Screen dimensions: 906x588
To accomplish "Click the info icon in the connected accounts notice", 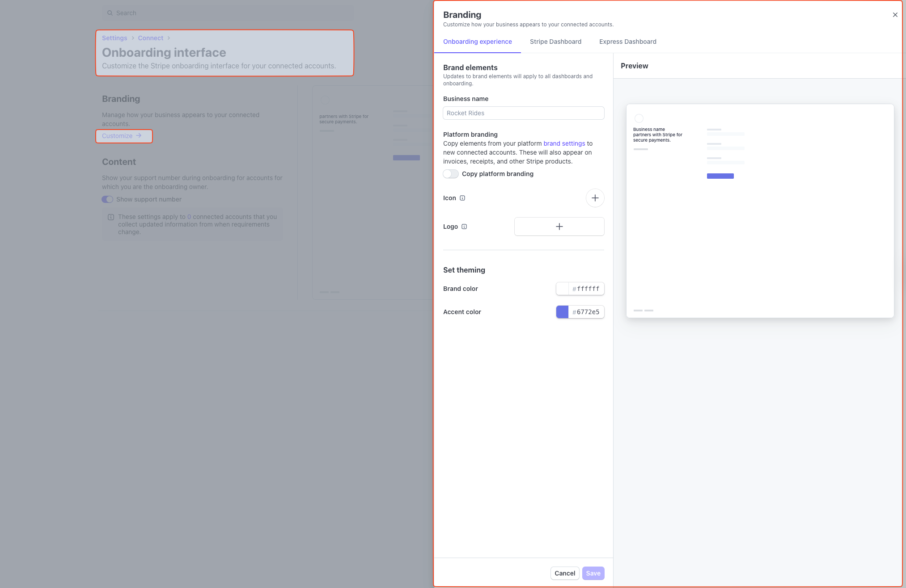I will (111, 217).
